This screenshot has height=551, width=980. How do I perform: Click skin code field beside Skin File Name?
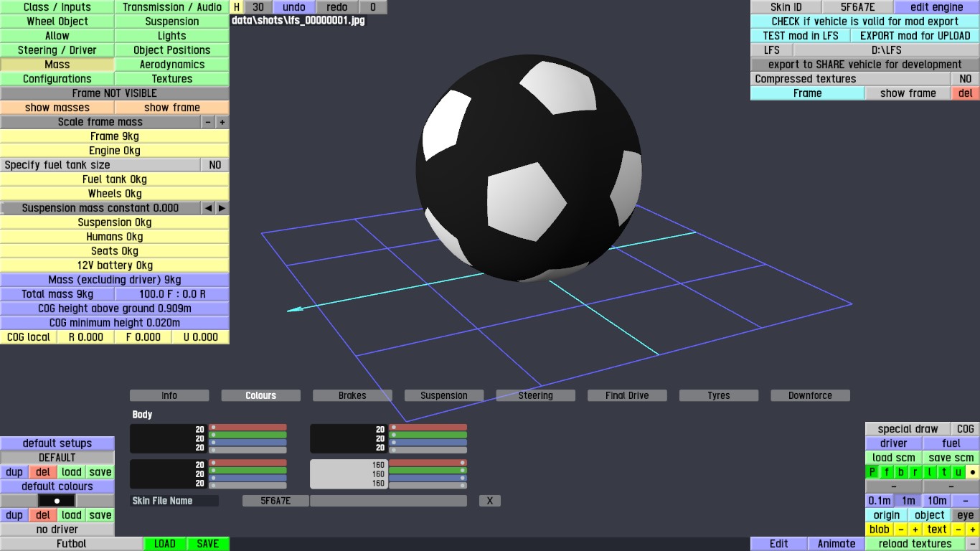point(275,501)
